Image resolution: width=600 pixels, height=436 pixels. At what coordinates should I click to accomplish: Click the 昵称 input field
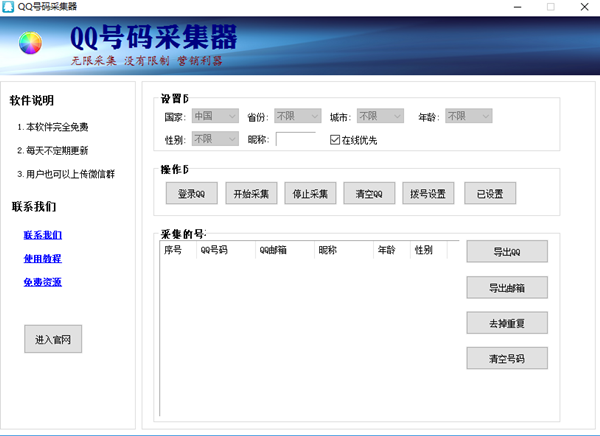point(296,139)
